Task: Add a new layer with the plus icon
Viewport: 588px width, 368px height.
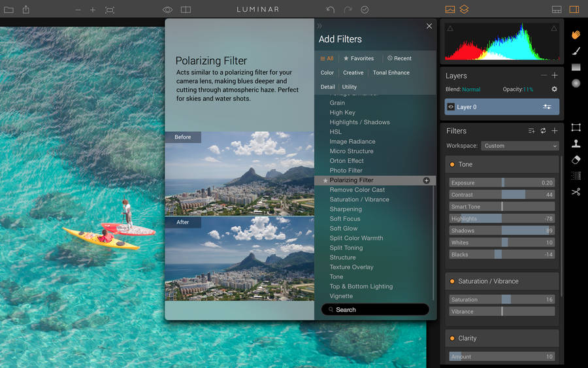Action: pyautogui.click(x=555, y=75)
